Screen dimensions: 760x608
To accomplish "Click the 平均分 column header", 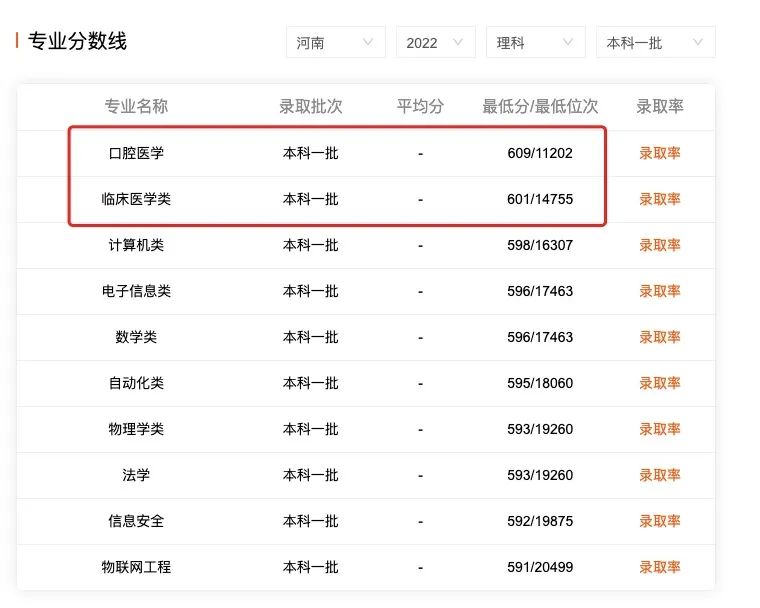I will tap(420, 106).
